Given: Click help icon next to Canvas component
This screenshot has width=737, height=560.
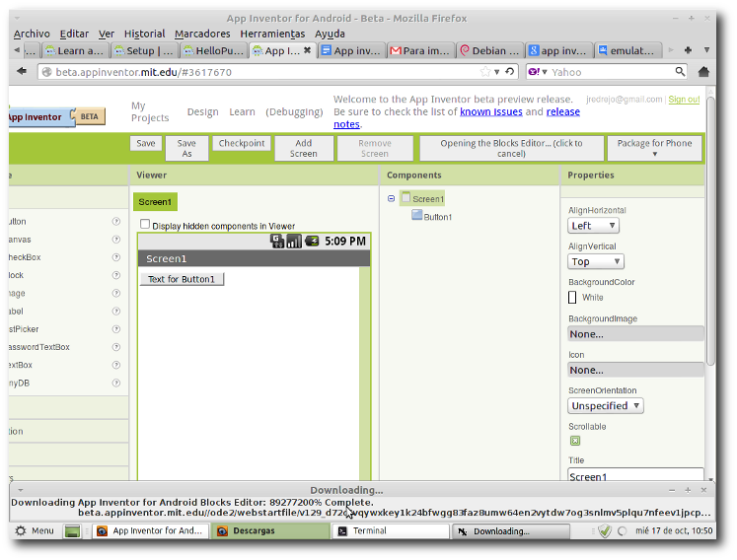Looking at the screenshot, I should [116, 240].
